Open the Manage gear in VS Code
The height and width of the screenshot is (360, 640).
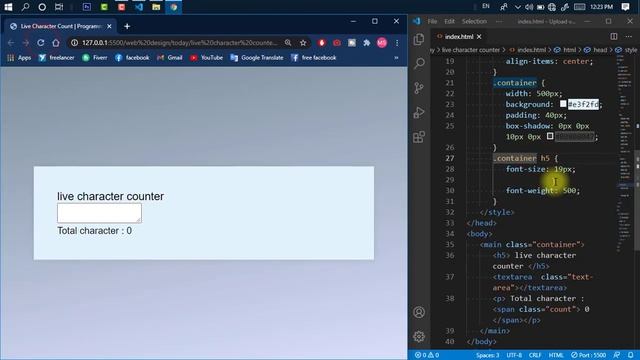coord(419,336)
